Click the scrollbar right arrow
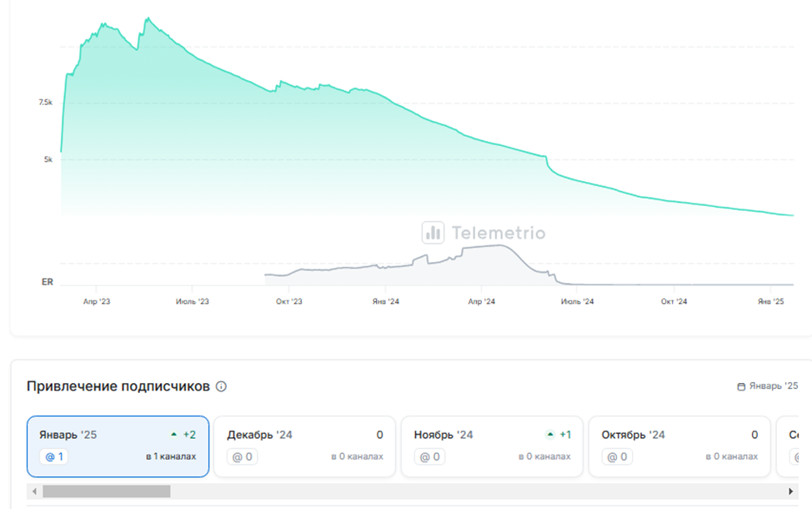The width and height of the screenshot is (812, 509). point(790,491)
